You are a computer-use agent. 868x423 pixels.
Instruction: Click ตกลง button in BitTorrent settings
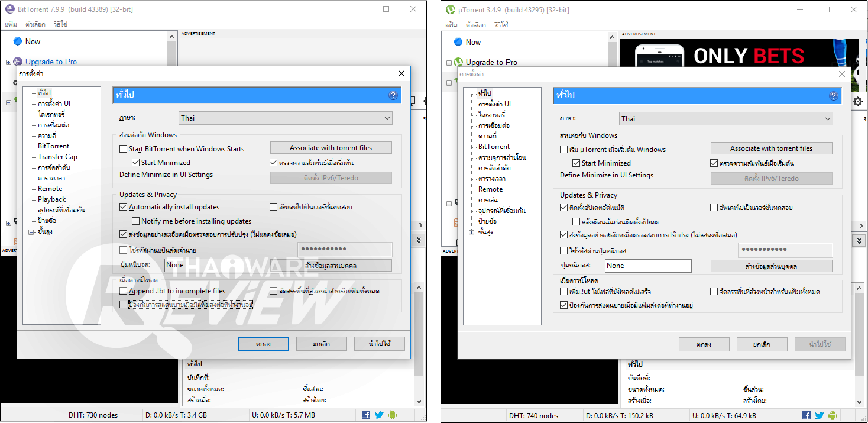[x=264, y=344]
